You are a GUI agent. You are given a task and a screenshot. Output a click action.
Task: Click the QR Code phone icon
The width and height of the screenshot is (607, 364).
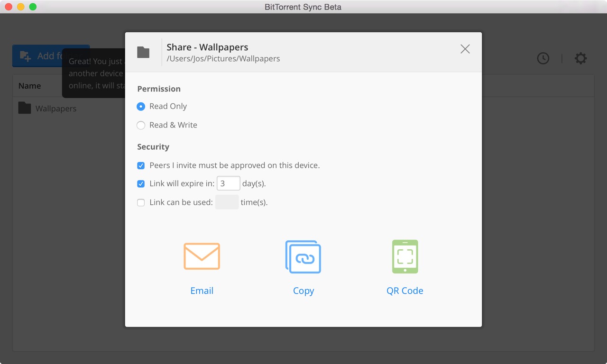405,256
